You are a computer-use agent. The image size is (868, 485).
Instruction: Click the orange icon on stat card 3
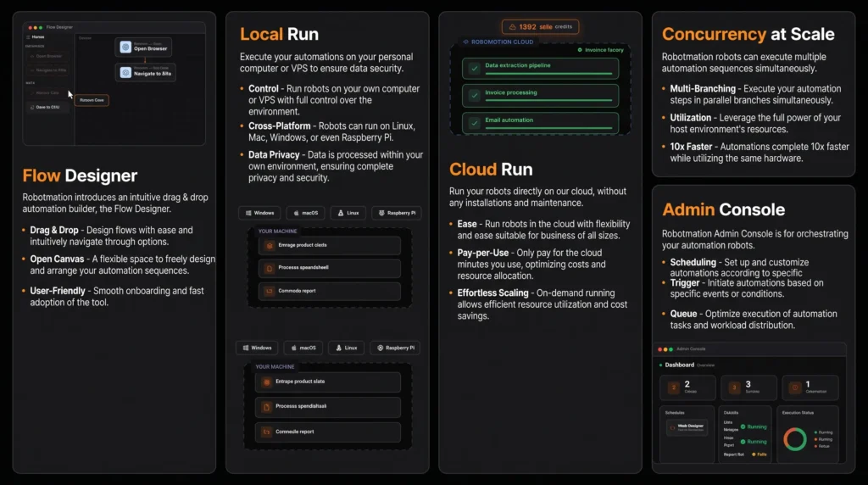point(735,387)
